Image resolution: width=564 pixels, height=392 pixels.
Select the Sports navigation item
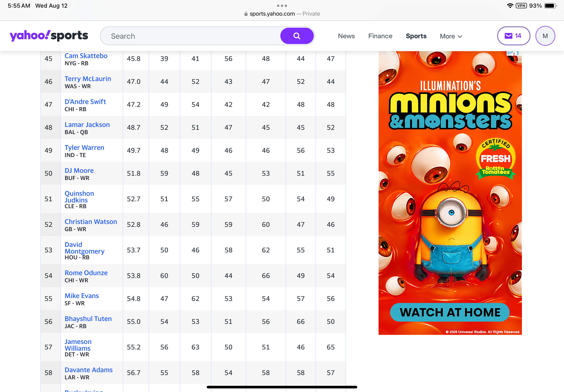point(416,36)
